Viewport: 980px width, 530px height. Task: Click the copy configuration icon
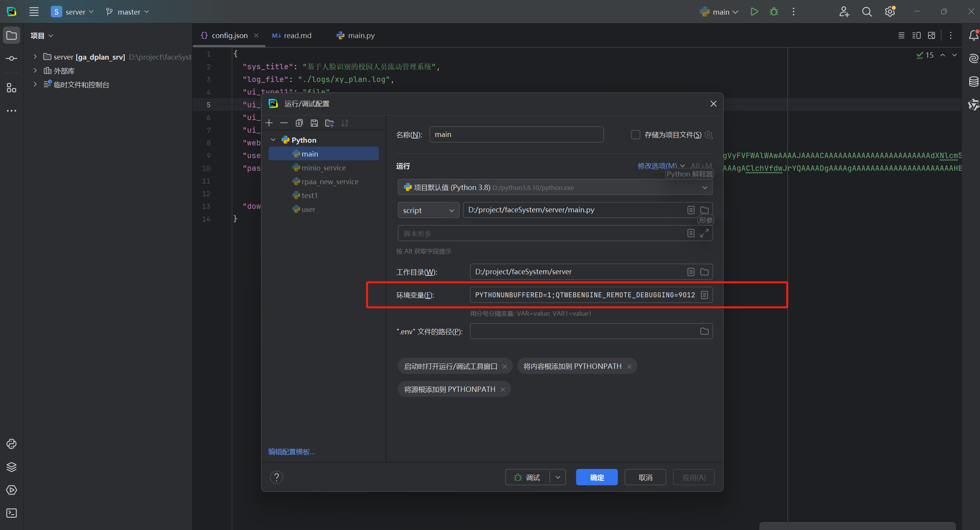(299, 123)
